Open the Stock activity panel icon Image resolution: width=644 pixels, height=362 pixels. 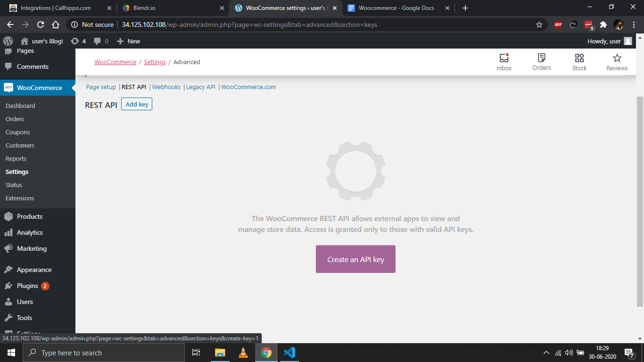pyautogui.click(x=579, y=62)
